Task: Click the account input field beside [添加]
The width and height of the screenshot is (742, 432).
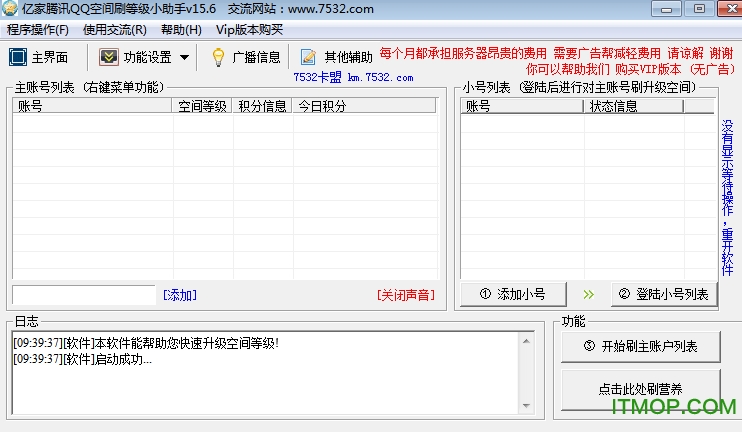Action: click(84, 295)
